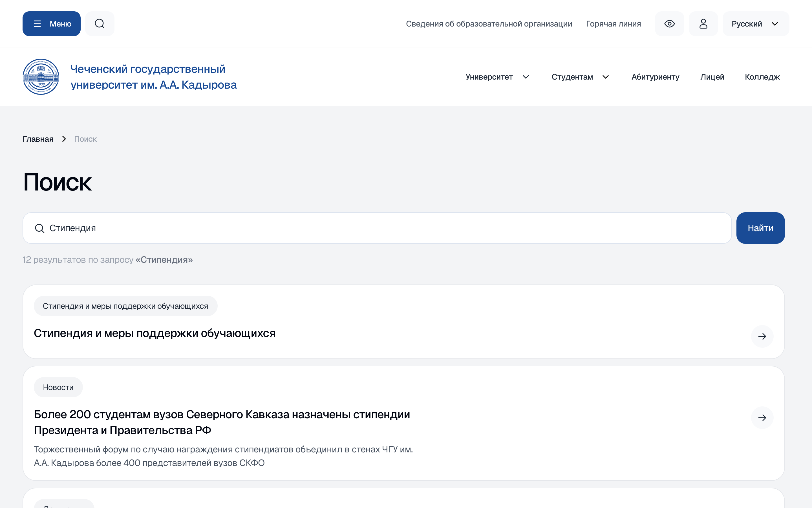
Task: Click the Найти button
Action: pyautogui.click(x=760, y=228)
